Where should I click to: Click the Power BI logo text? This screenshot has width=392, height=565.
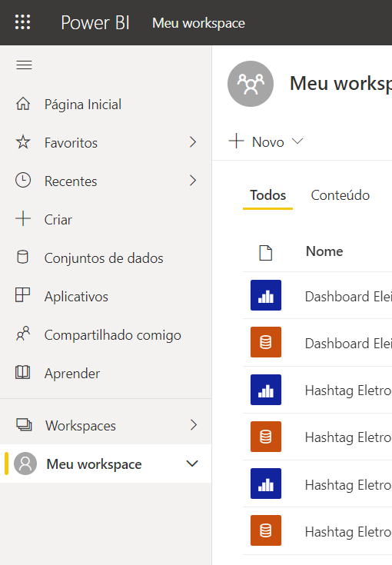(x=95, y=23)
